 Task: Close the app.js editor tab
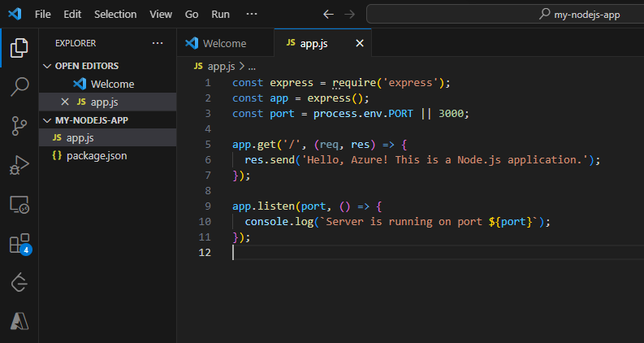tap(359, 43)
